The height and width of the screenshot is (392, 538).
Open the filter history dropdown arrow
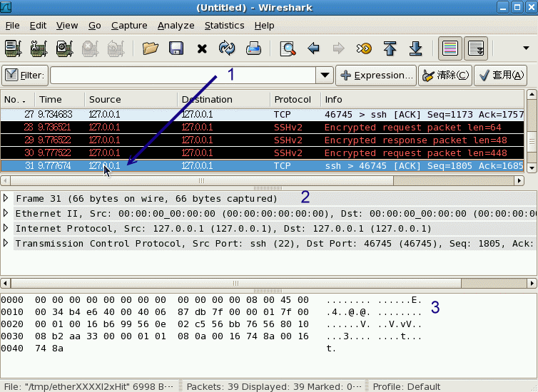(x=325, y=75)
